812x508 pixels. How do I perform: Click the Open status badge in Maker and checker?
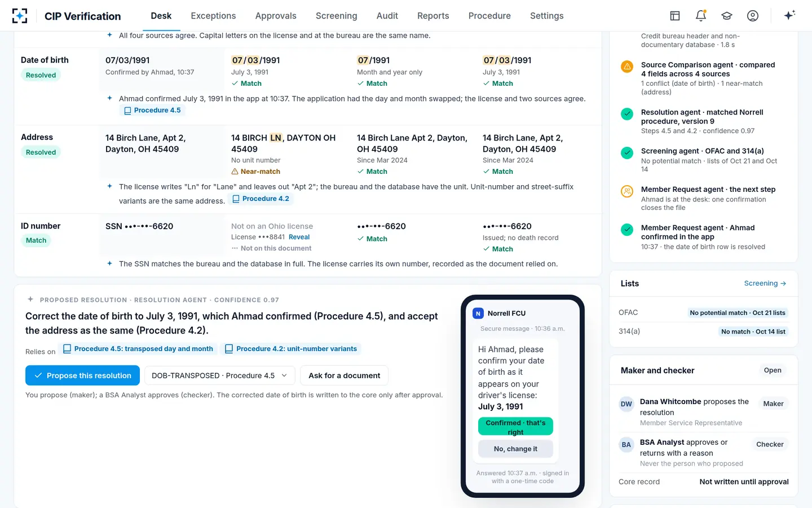[773, 370]
